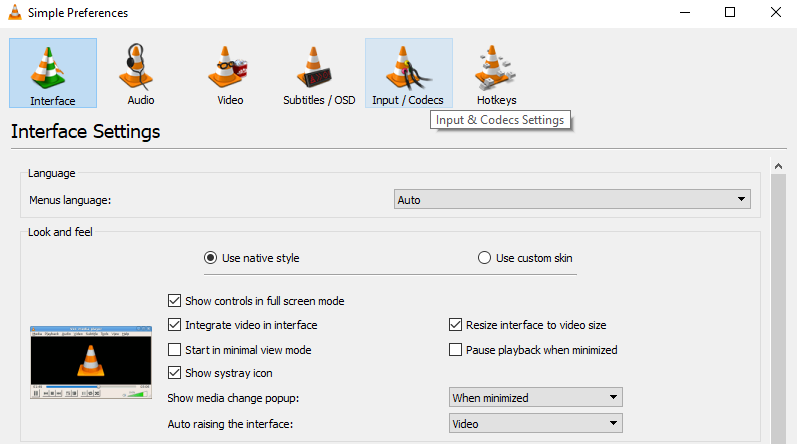Screen dimensions: 797x444
Task: Toggle Show systray icon checkbox
Action: tap(174, 373)
